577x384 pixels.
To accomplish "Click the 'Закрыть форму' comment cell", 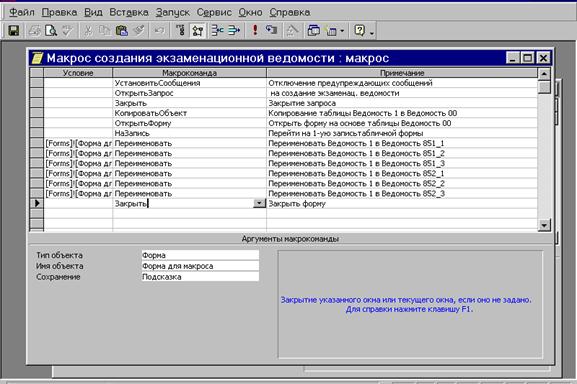I will [402, 203].
